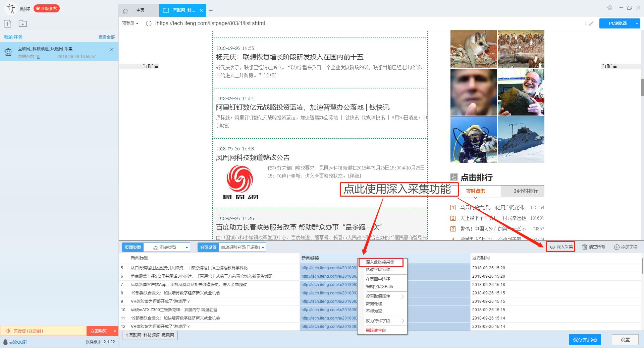Screen dimensions: 644x348
Task: Expand the 改为特殊字段 submenu arrow
Action: (x=404, y=321)
